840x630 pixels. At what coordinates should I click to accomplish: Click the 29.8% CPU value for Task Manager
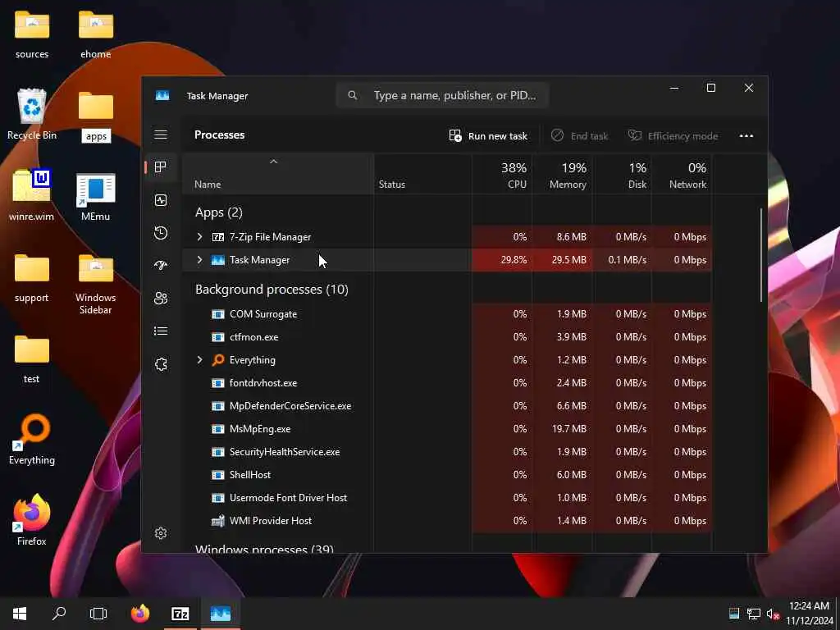514,260
